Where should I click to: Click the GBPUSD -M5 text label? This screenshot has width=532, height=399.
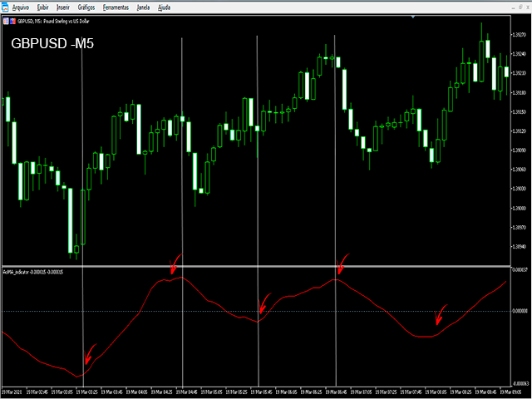tap(52, 43)
